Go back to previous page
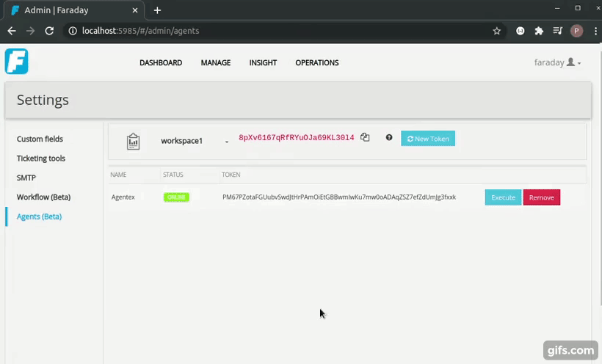Screen dimensions: 602x364 click(x=12, y=31)
